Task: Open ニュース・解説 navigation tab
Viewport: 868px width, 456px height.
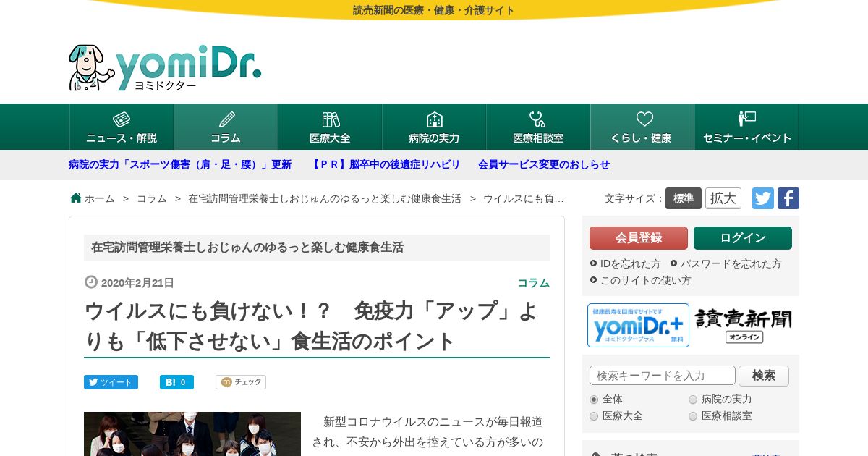Action: [x=122, y=127]
